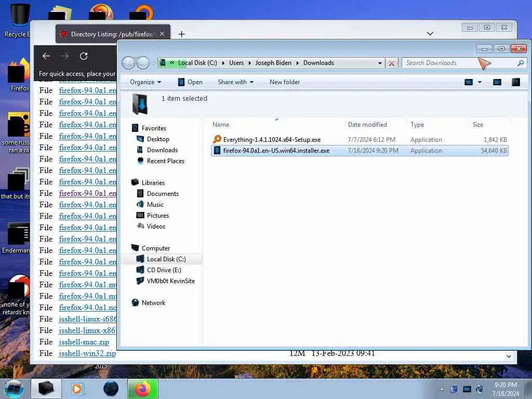532x399 pixels.
Task: Click the change view icon
Action: (468, 82)
